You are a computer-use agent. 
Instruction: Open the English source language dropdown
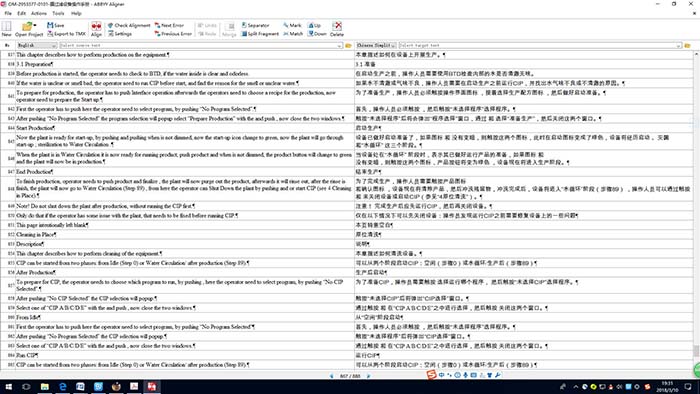pyautogui.click(x=37, y=46)
